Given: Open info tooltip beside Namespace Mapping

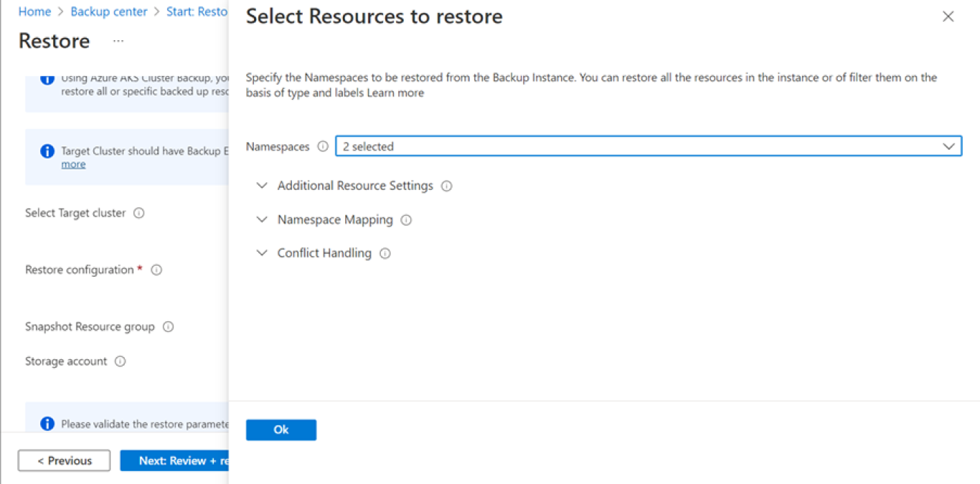Looking at the screenshot, I should [406, 219].
